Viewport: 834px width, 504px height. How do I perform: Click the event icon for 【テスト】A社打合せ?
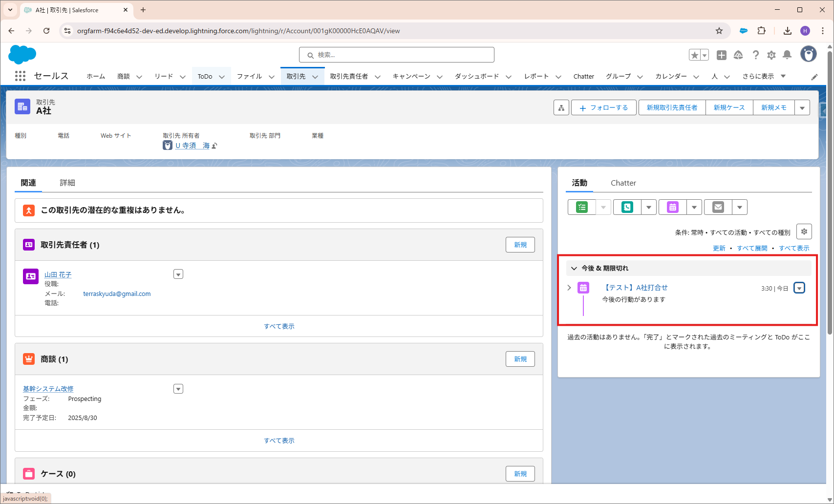[583, 288]
